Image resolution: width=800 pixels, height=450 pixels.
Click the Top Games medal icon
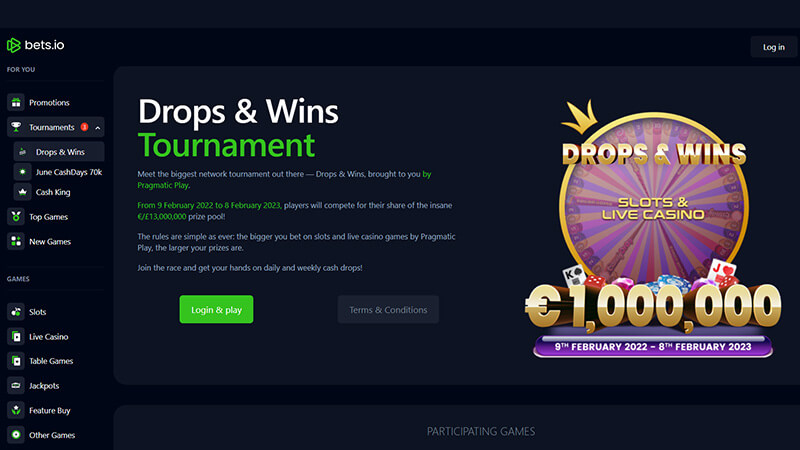pos(16,216)
